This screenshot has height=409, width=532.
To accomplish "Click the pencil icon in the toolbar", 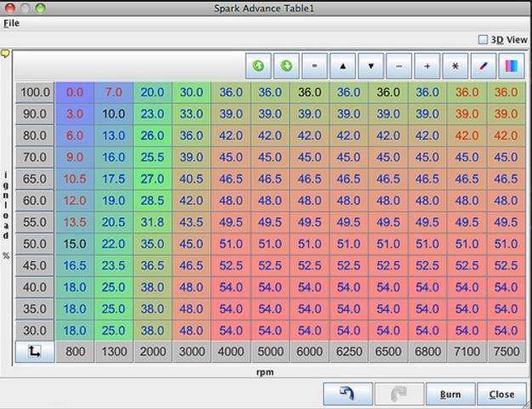I will pos(483,65).
